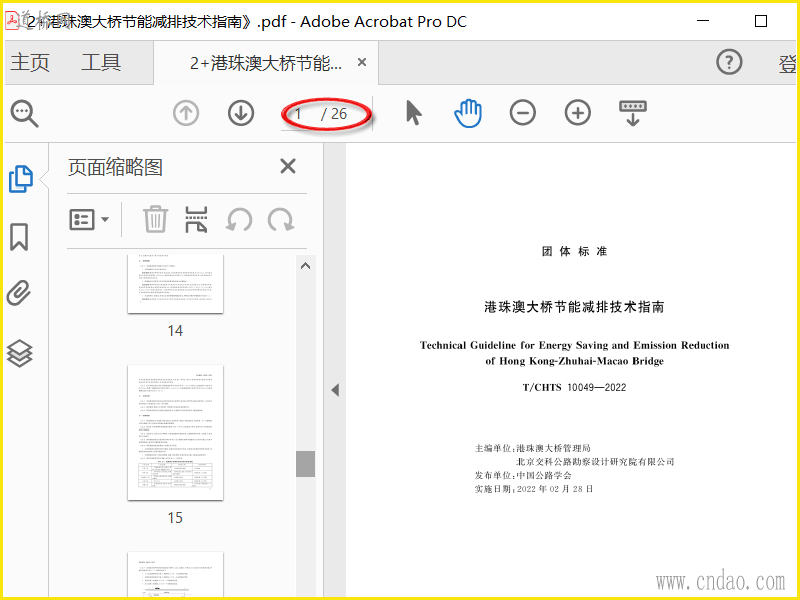Click the insert page break icon

(196, 219)
